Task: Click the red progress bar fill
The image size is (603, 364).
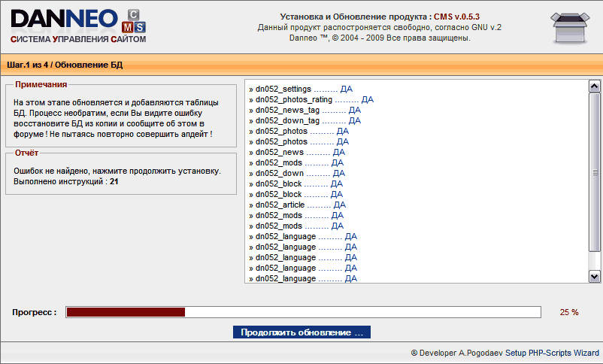Action: (126, 312)
